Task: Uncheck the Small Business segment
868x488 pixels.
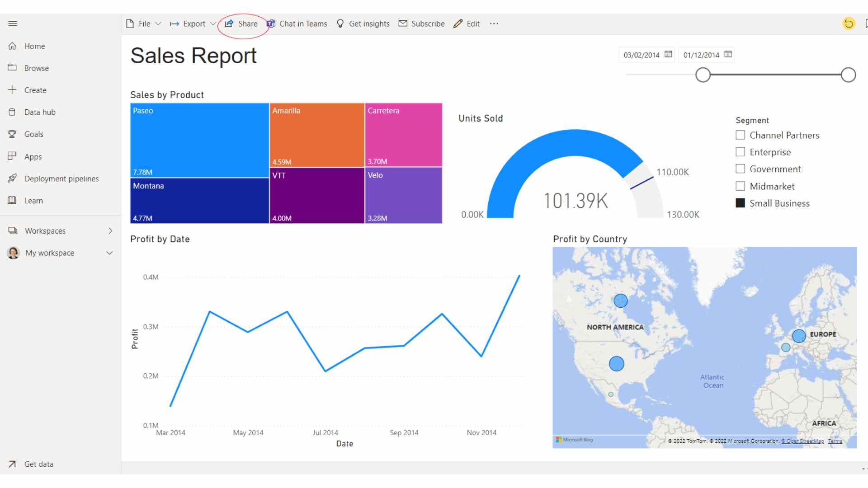Action: click(740, 203)
